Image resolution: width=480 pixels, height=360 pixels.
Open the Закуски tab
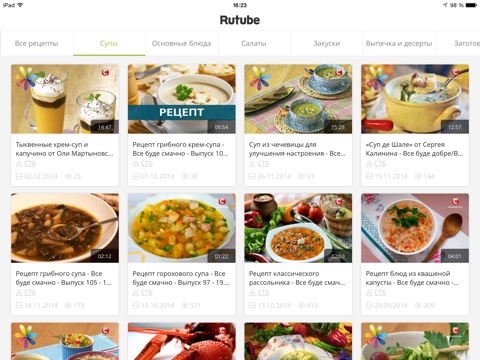click(327, 43)
